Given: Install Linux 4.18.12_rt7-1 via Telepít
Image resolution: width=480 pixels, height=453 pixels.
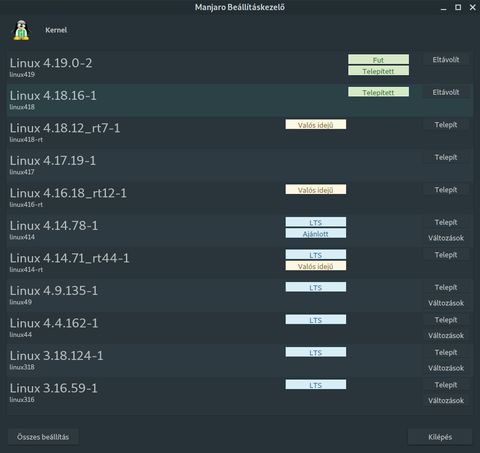Looking at the screenshot, I should (x=446, y=125).
